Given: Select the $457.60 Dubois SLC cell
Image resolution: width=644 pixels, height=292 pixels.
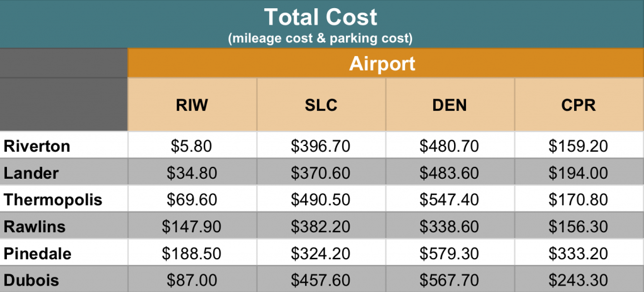Looking at the screenshot, I should [x=321, y=279].
